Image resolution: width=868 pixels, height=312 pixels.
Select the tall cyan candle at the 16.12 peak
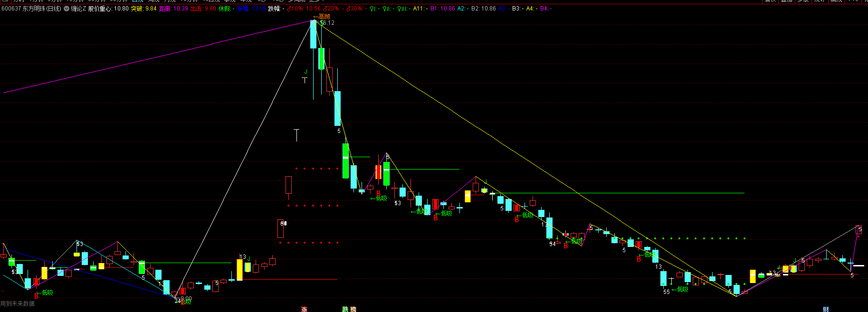313,34
